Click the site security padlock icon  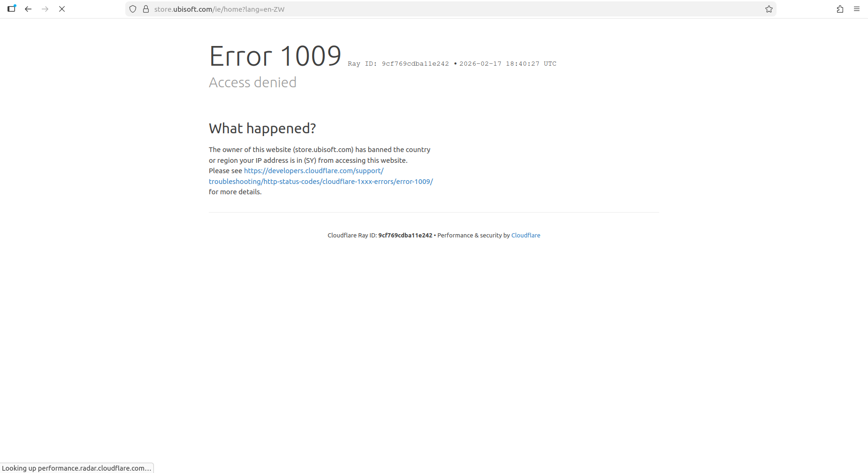click(146, 9)
